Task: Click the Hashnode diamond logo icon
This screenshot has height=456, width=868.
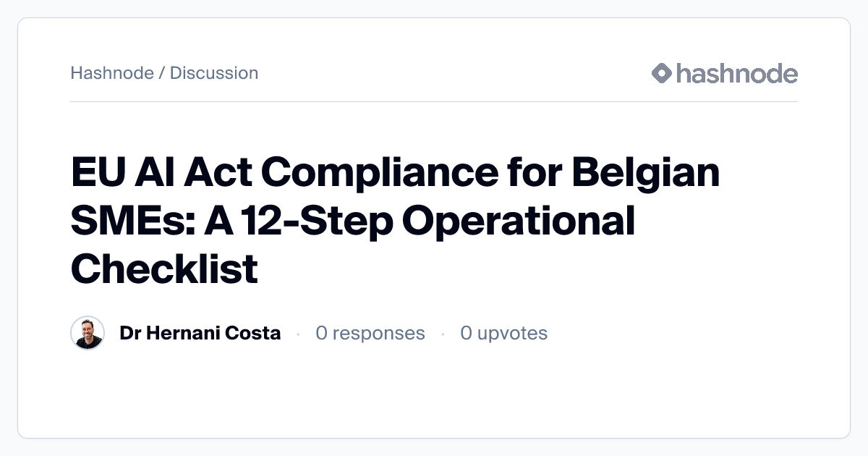Action: (662, 73)
